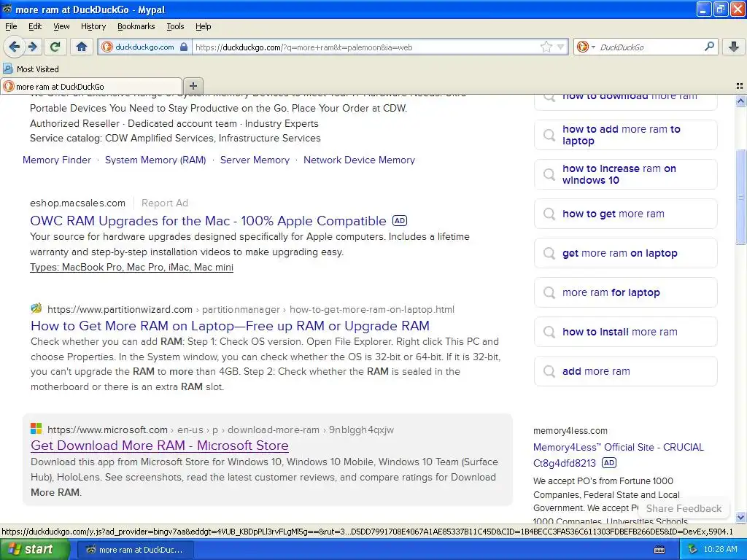Screen dimensions: 747x560
Task: Open the Help menu
Action: pos(203,26)
